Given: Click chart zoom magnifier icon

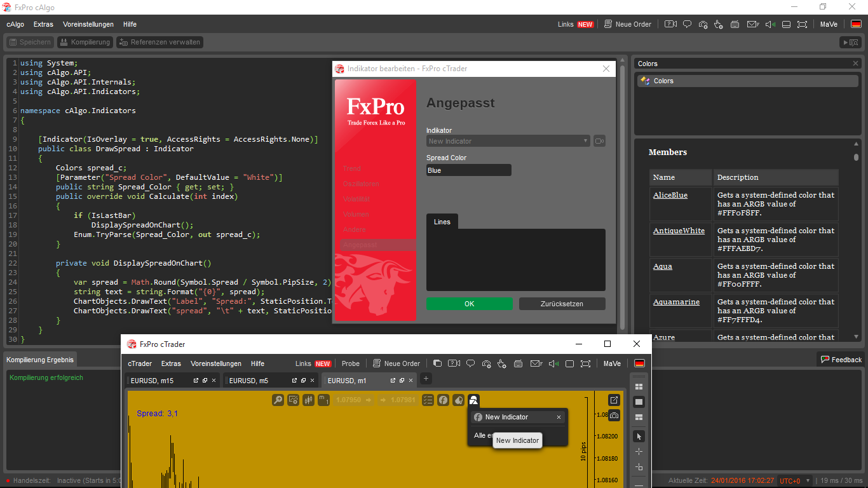Looking at the screenshot, I should (278, 400).
